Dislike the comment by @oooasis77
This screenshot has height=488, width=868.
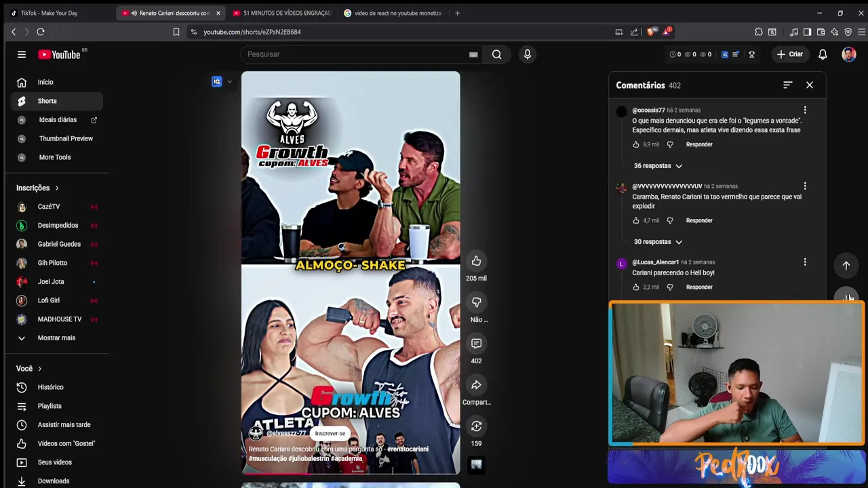[670, 144]
